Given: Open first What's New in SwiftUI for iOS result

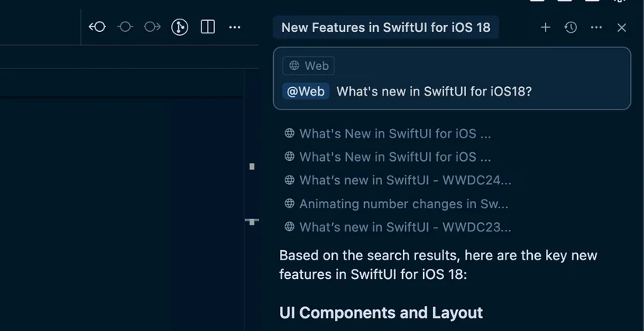Looking at the screenshot, I should pos(394,134).
